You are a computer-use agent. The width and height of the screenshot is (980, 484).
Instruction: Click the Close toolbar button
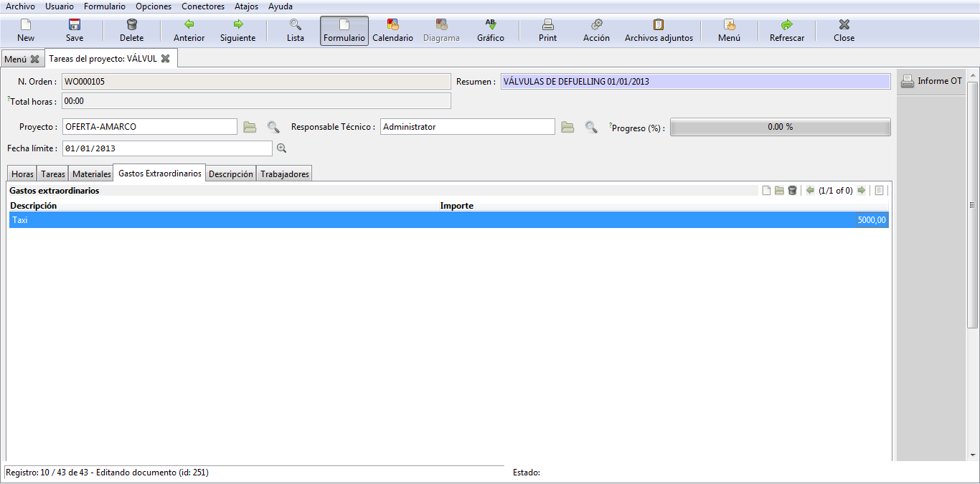coord(844,31)
